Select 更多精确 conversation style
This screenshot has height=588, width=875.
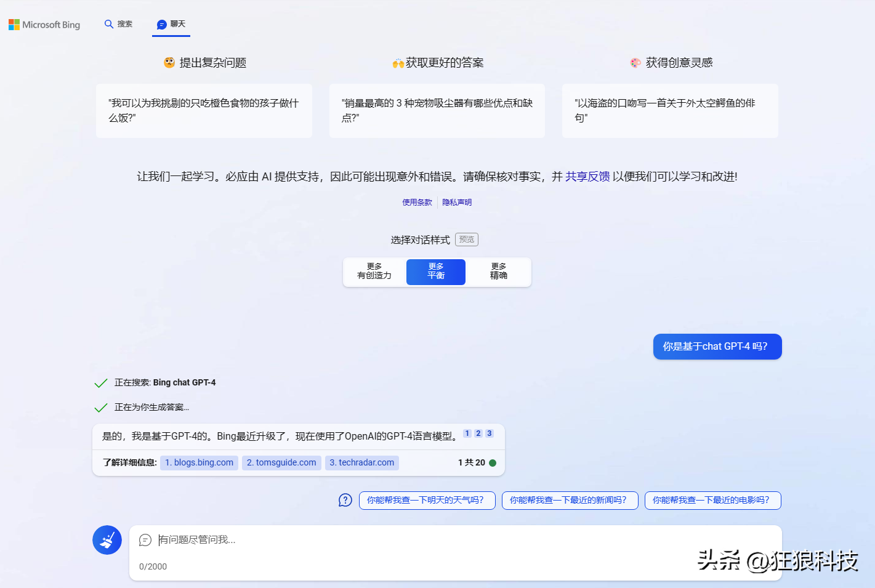(499, 272)
